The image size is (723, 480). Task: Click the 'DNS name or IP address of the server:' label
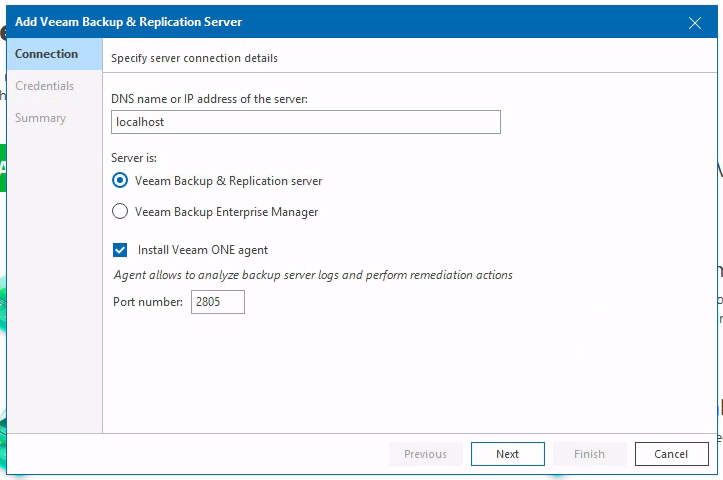(209, 99)
